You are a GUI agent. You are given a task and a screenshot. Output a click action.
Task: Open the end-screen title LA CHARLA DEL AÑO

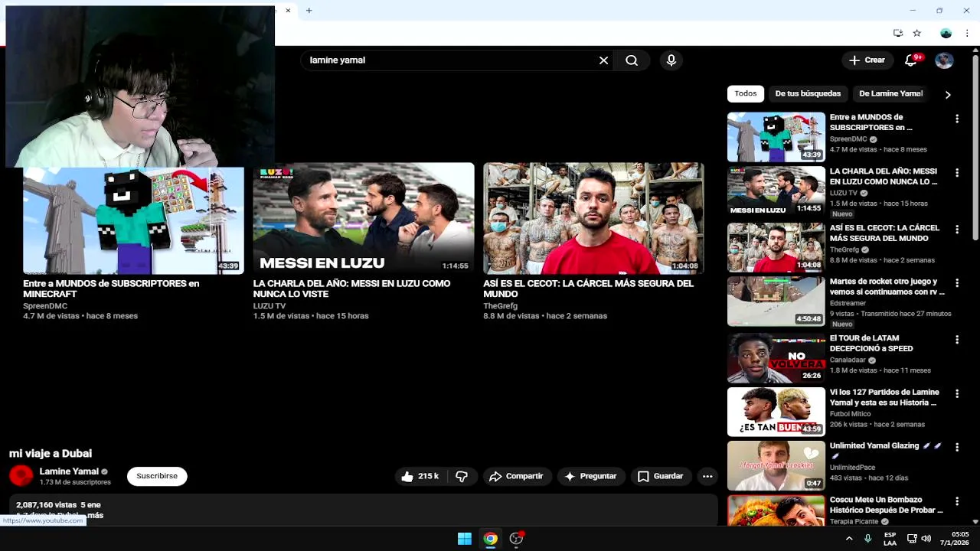tap(351, 289)
